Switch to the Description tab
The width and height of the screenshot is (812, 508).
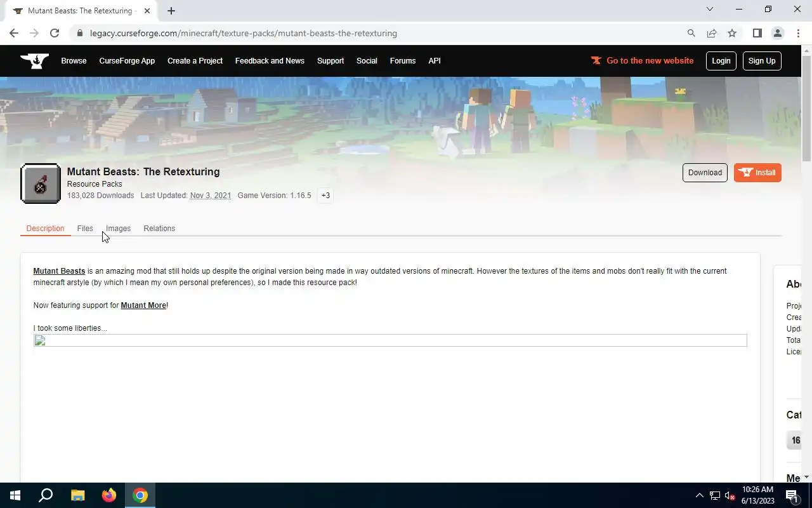(45, 229)
